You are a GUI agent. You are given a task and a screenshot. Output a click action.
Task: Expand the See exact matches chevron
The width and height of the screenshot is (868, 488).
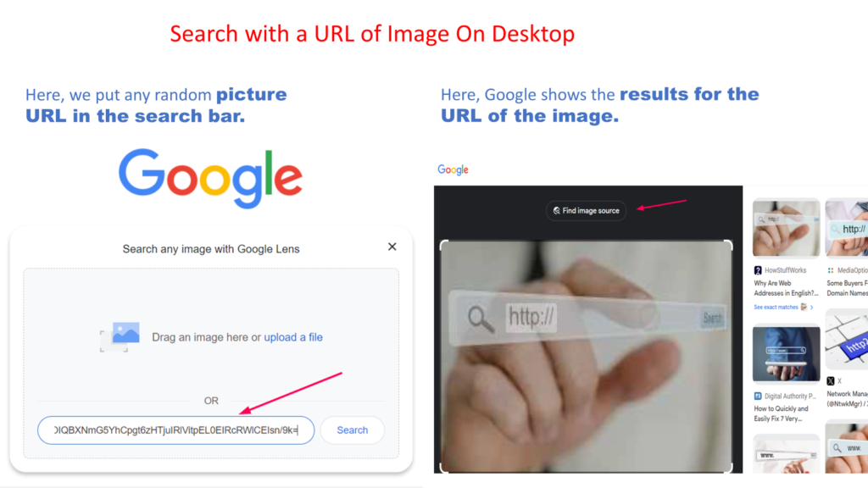(x=811, y=307)
